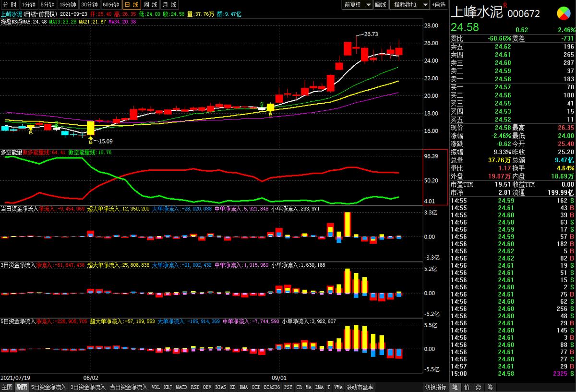Select the MACD indicator

click(181, 387)
